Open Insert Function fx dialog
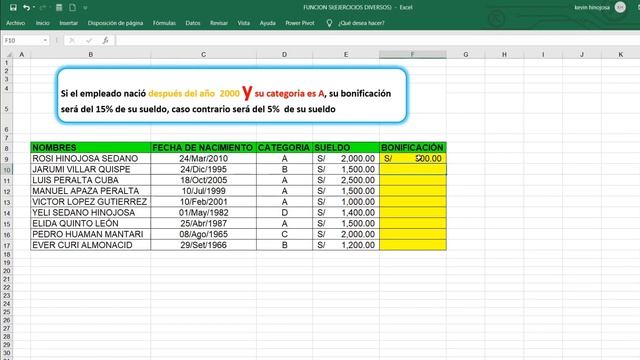Image resolution: width=640 pixels, height=360 pixels. [105, 40]
